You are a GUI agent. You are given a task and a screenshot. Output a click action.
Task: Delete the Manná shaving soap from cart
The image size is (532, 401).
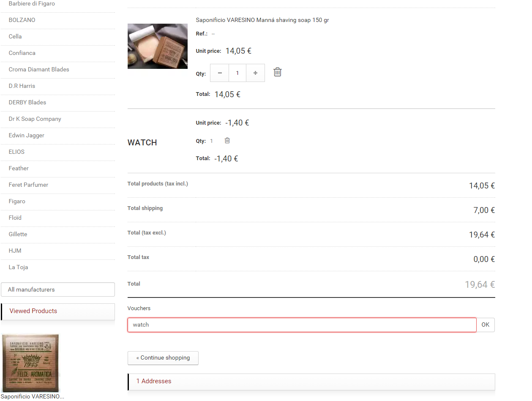pos(277,72)
